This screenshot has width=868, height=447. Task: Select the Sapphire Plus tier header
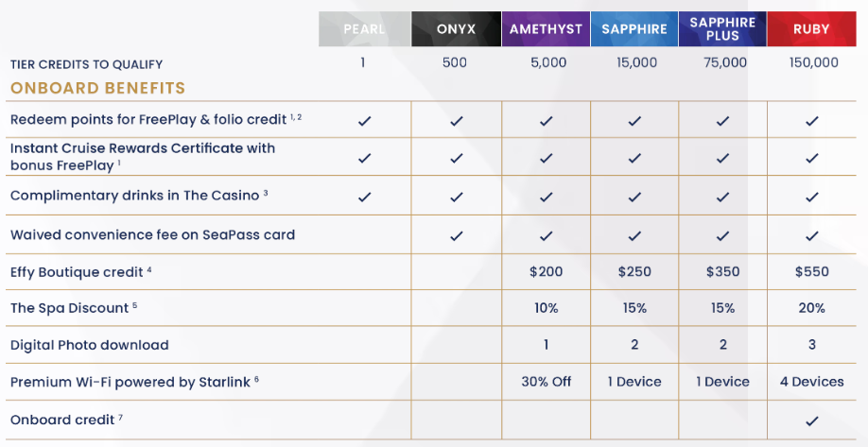point(722,29)
